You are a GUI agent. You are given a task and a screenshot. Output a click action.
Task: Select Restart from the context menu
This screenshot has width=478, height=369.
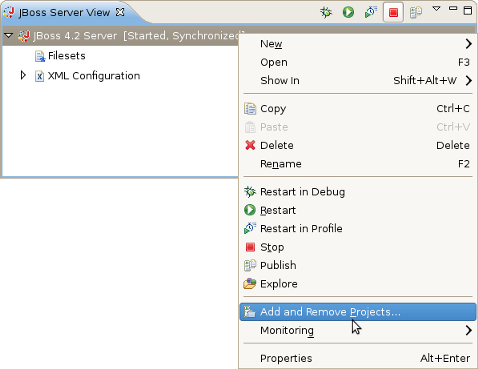tap(358, 210)
